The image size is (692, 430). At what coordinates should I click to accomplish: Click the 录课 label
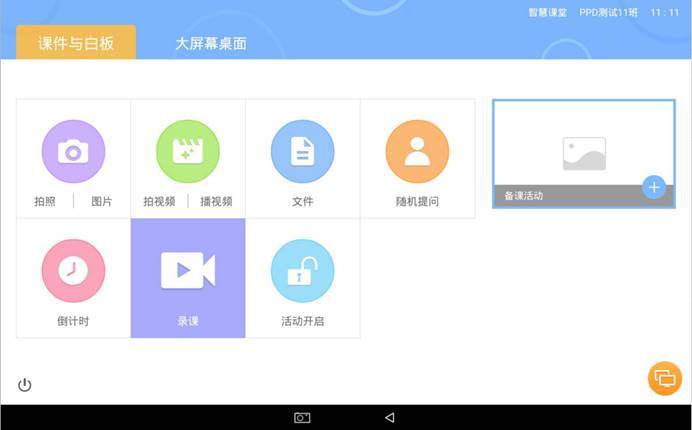point(188,321)
